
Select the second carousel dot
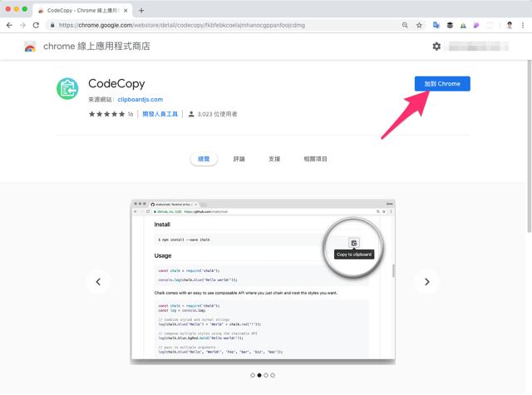[x=259, y=375]
